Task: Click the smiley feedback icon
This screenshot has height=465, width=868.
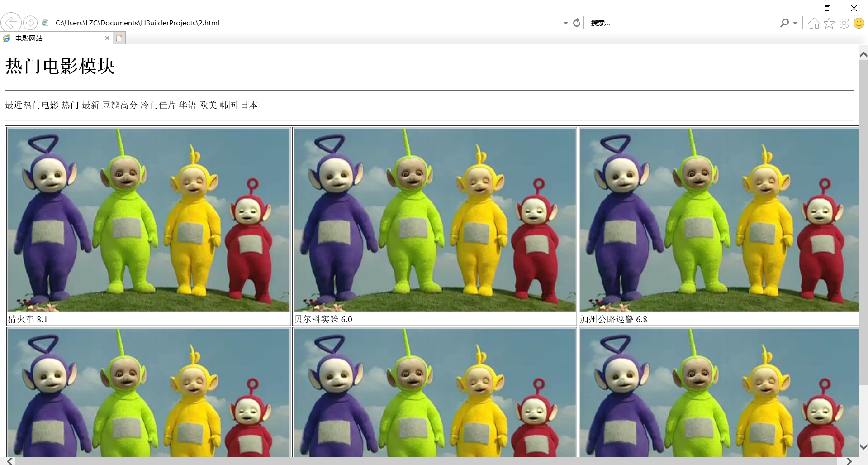Action: pyautogui.click(x=859, y=23)
